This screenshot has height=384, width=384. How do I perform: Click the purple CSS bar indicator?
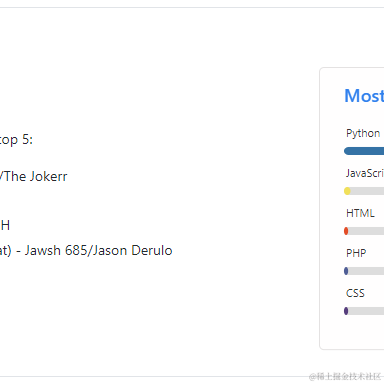click(346, 311)
